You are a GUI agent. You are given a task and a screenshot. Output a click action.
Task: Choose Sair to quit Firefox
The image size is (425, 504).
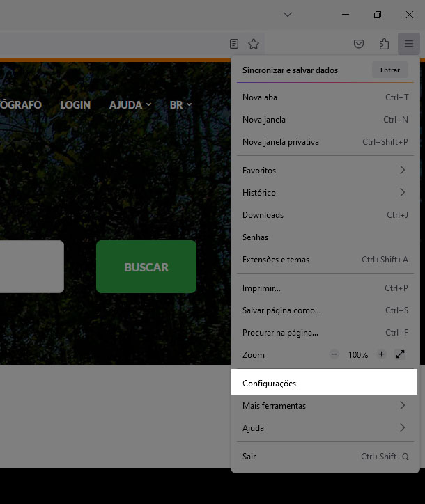325,457
